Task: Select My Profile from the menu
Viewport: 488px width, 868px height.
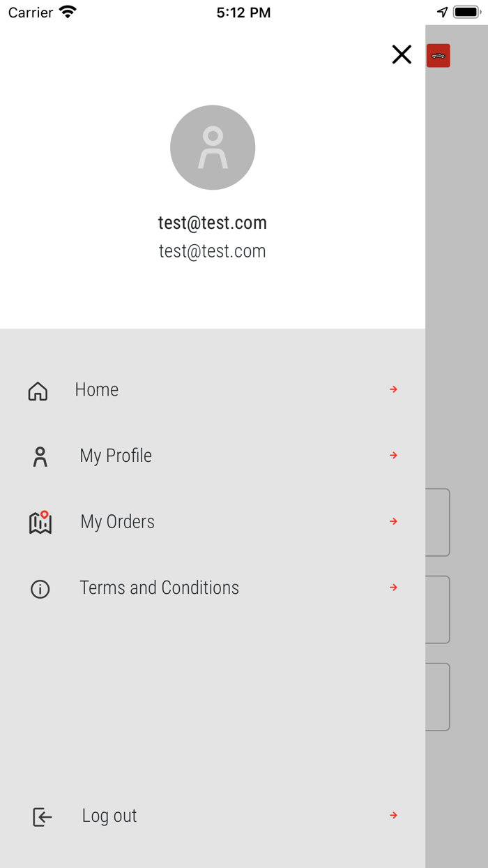Action: coord(116,456)
